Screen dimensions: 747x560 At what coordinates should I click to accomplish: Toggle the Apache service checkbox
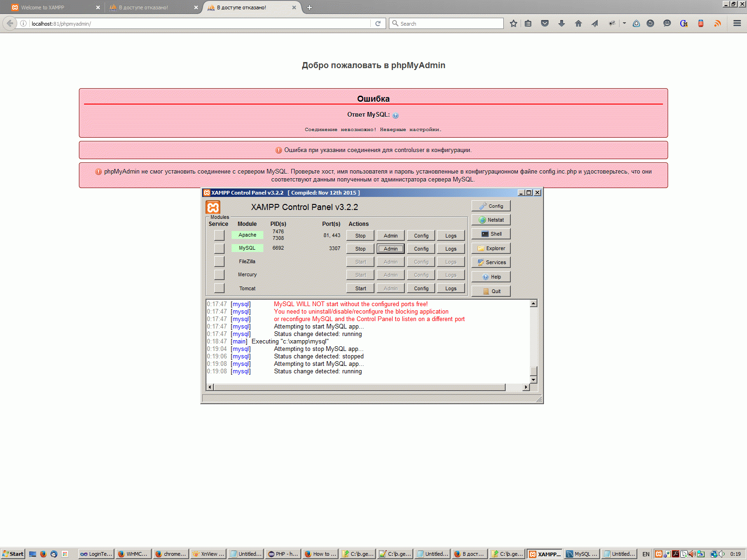coord(219,235)
